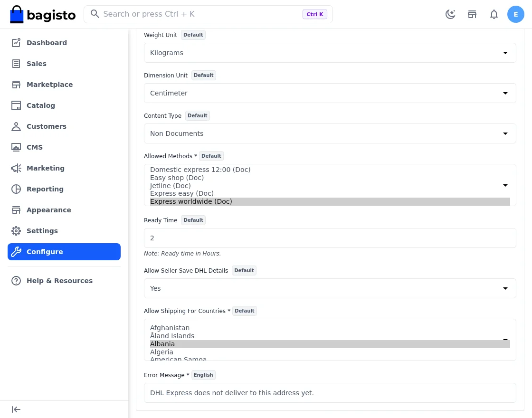Click the Dashboard sidebar icon

pyautogui.click(x=16, y=43)
